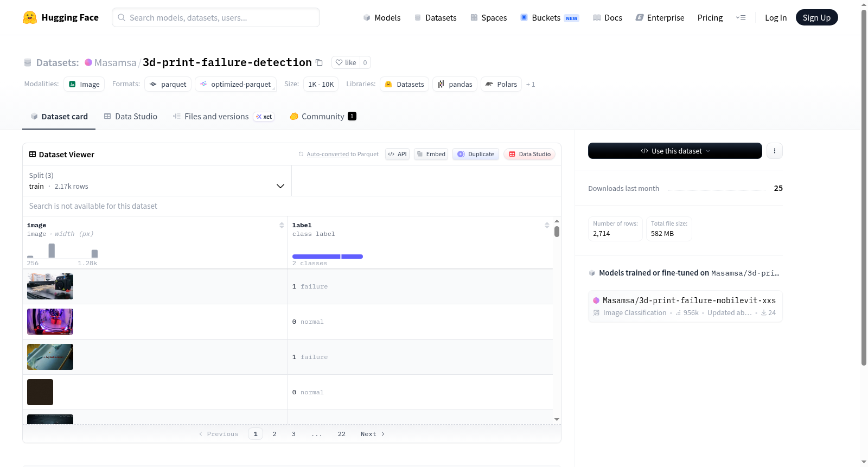Screen dimensions: 868x467
Task: Select the Polars library tag
Action: pyautogui.click(x=501, y=84)
